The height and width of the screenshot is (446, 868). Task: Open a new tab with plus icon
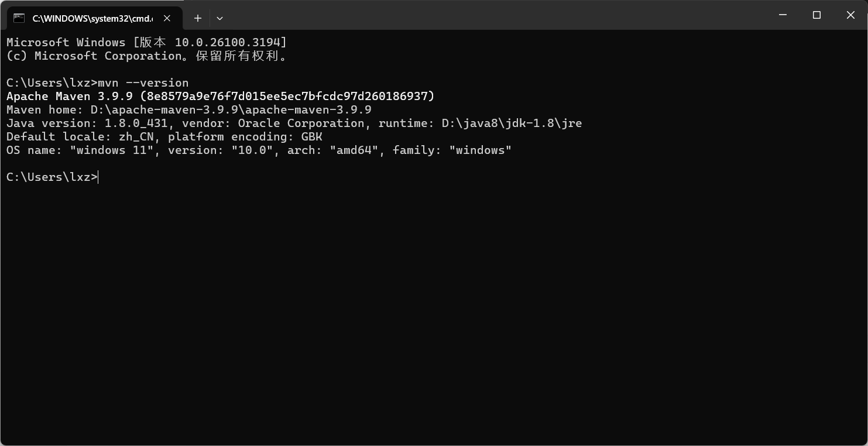[198, 18]
